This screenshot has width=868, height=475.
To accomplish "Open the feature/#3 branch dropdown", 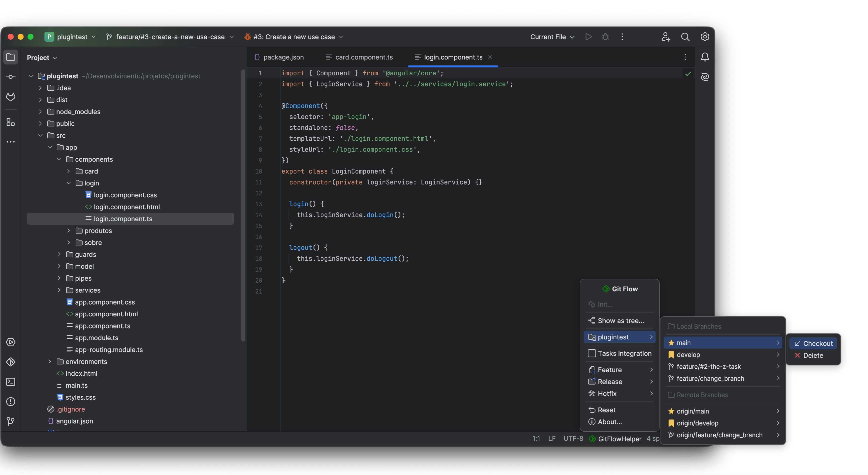I will click(170, 37).
